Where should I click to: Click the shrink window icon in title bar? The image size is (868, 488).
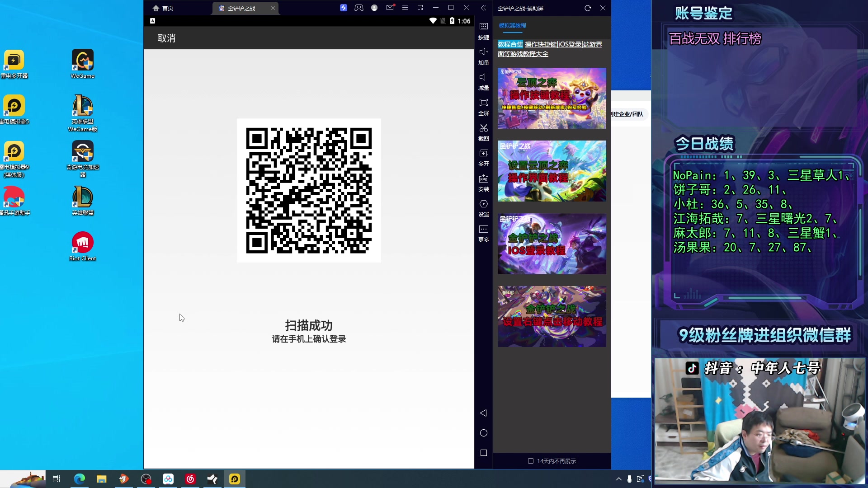coord(420,8)
